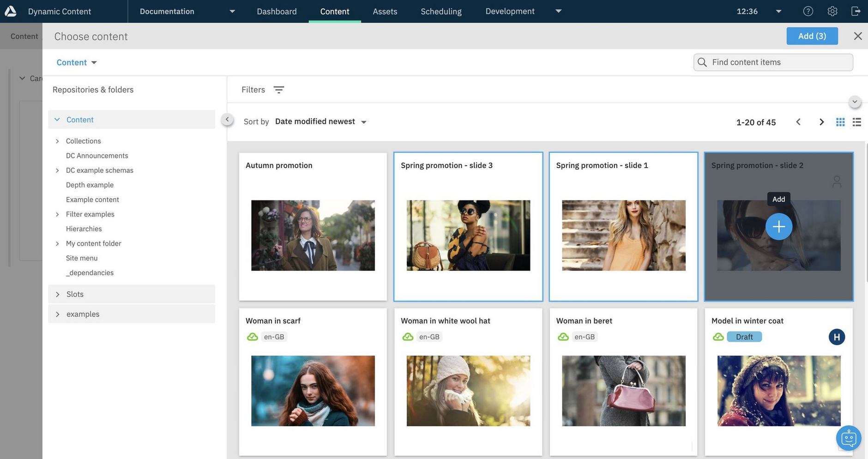Viewport: 868px width, 459px height.
Task: Open the Assets tab
Action: click(x=385, y=11)
